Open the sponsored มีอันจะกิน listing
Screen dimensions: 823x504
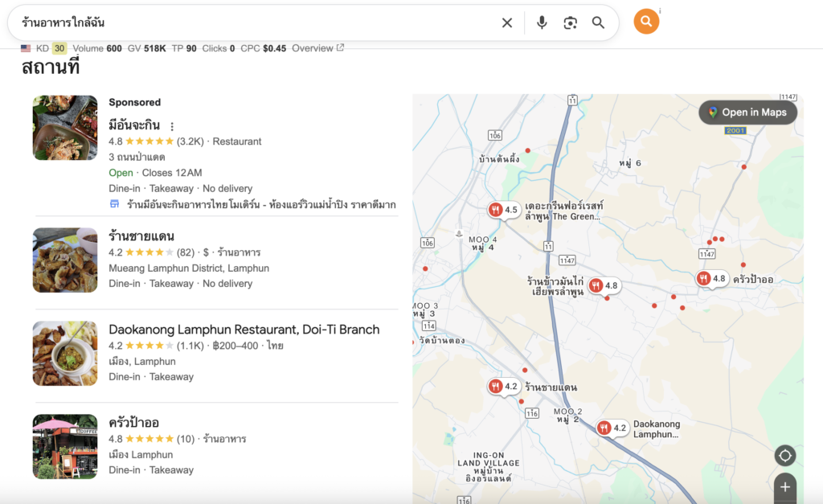pos(134,125)
